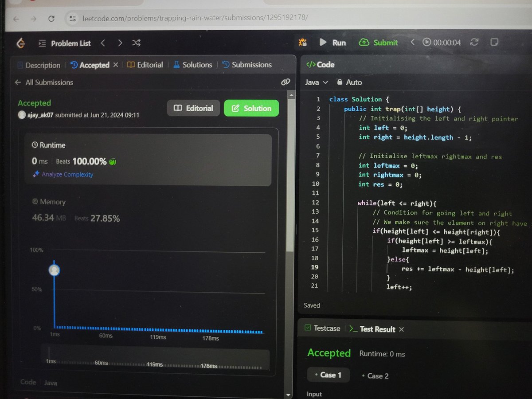Open the Java language dropdown
Viewport: 532px width, 399px height.
point(316,82)
